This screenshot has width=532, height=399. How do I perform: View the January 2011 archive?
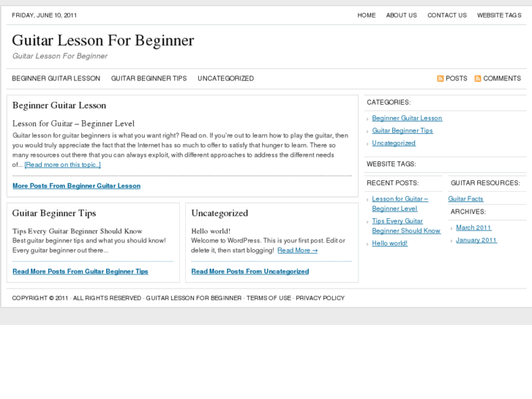pos(476,240)
